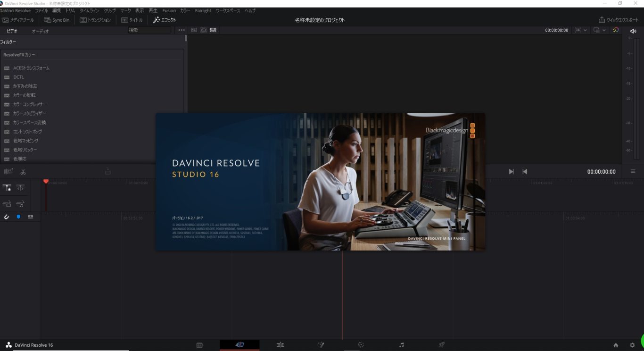This screenshot has height=351, width=644.
Task: Open the options menu with three dots
Action: tap(182, 30)
